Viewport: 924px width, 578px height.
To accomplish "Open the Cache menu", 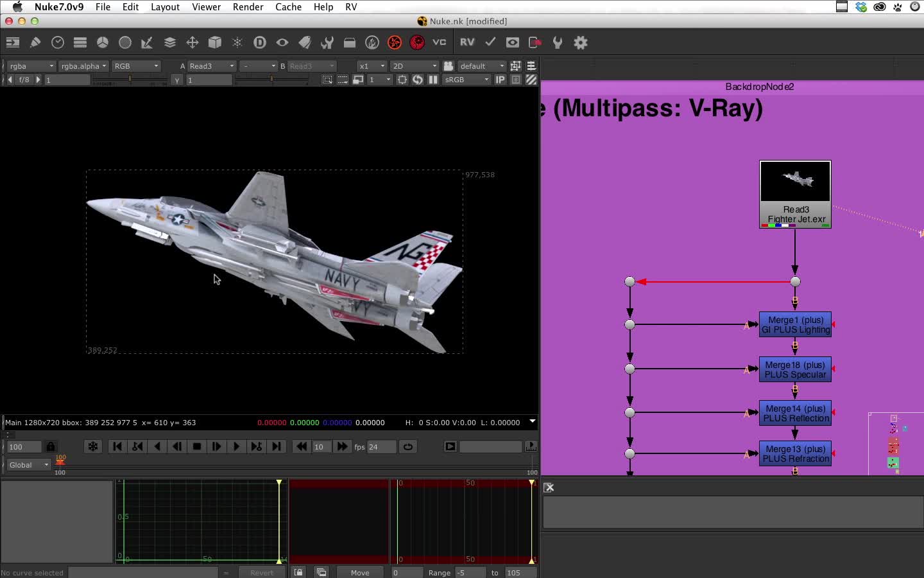I will [x=288, y=6].
